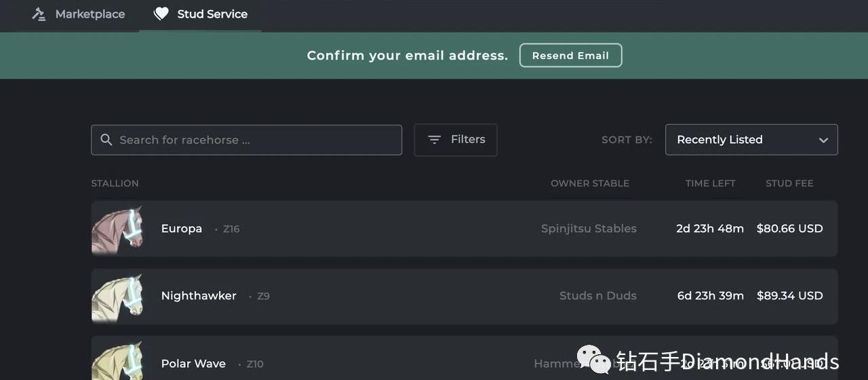Open Polar Wave horse thumbnail
Viewport: 868px width, 380px height.
point(117,361)
